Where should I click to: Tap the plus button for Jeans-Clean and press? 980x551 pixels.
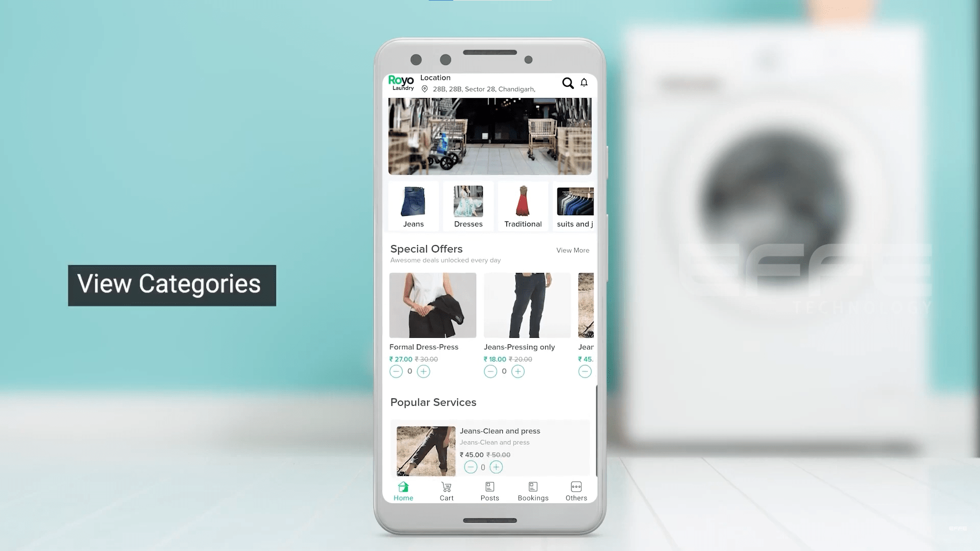click(x=497, y=467)
